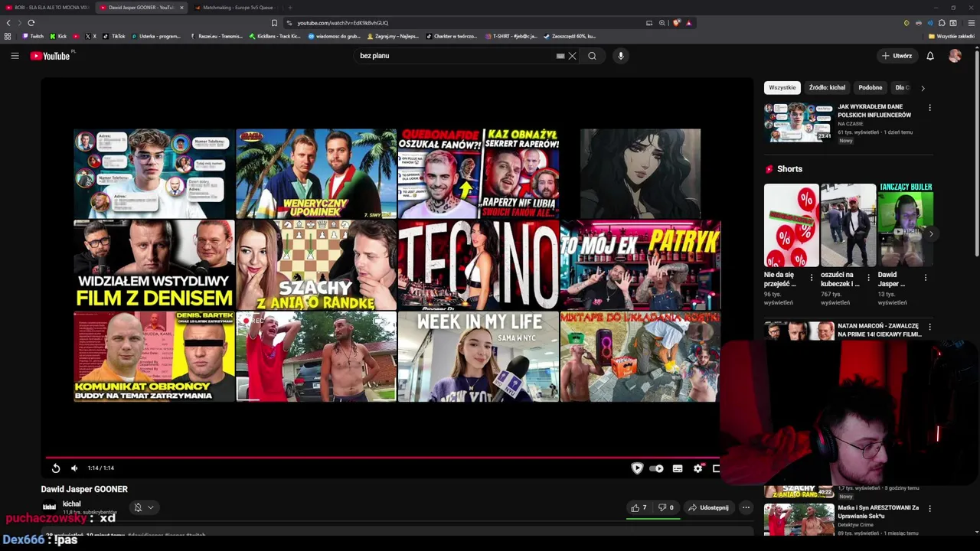Viewport: 980px width, 551px height.
Task: Open the kichal channel name link
Action: tap(72, 504)
